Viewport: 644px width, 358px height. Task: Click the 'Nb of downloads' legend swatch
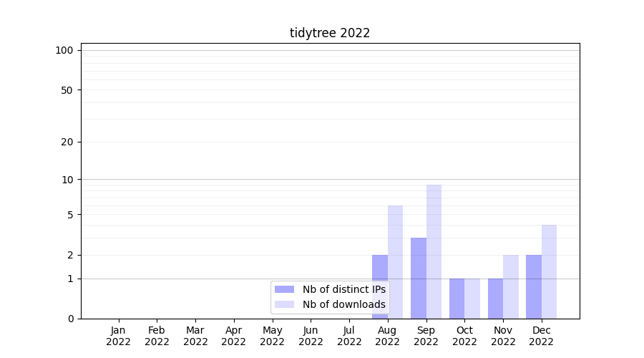click(284, 304)
